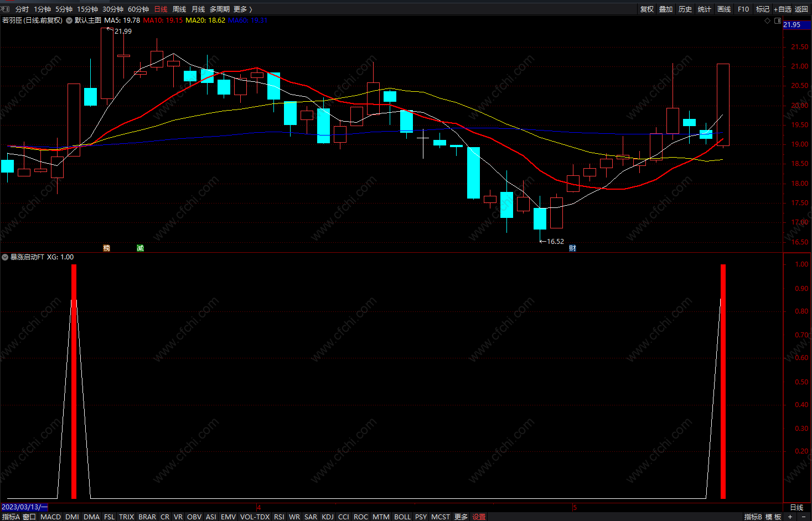Open F10 company info
812x521 pixels.
point(743,9)
